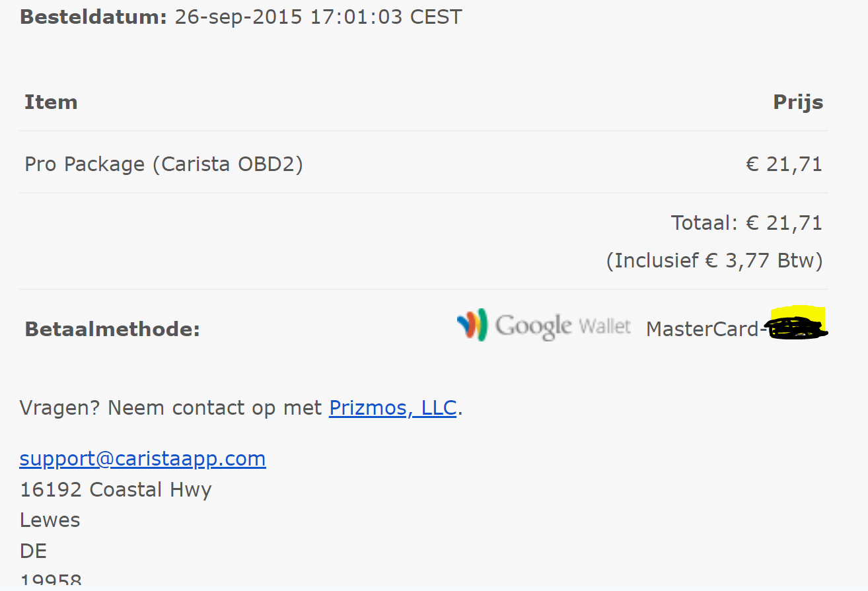The height and width of the screenshot is (591, 868).
Task: Click the blacked-out card number scribble
Action: pyautogui.click(x=794, y=329)
